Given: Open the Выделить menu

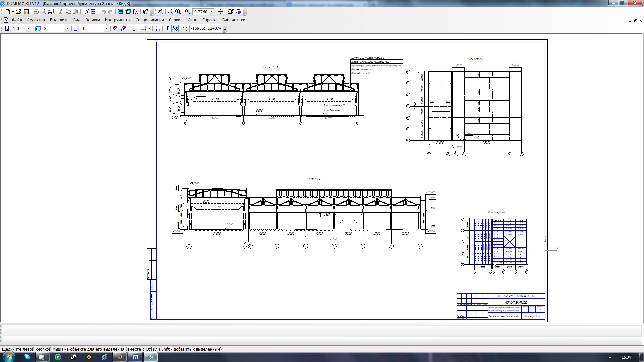Looking at the screenshot, I should (x=59, y=20).
